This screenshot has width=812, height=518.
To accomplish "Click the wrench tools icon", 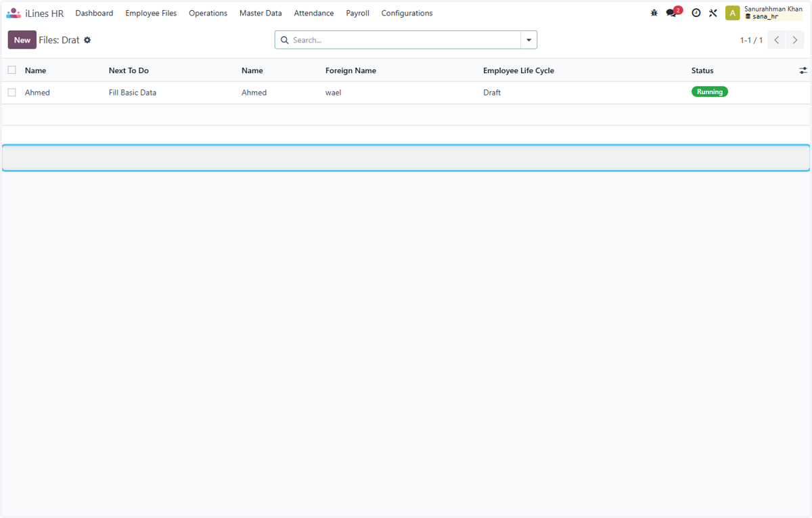I will (713, 13).
